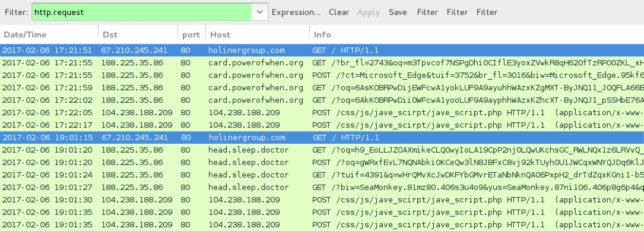Save the current filter
Image resolution: width=644 pixels, height=231 pixels.
pyautogui.click(x=398, y=12)
